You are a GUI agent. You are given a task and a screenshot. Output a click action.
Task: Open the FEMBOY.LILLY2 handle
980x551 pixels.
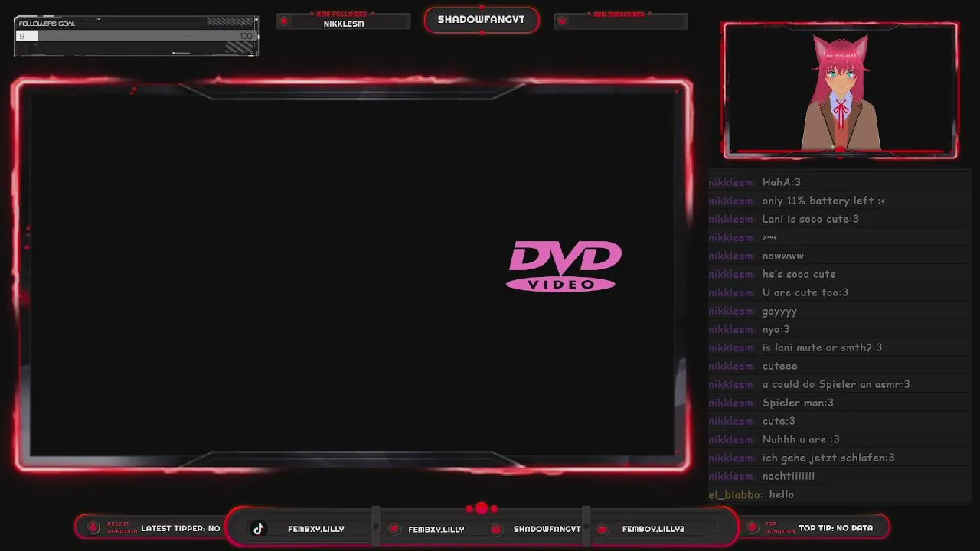[x=653, y=529]
